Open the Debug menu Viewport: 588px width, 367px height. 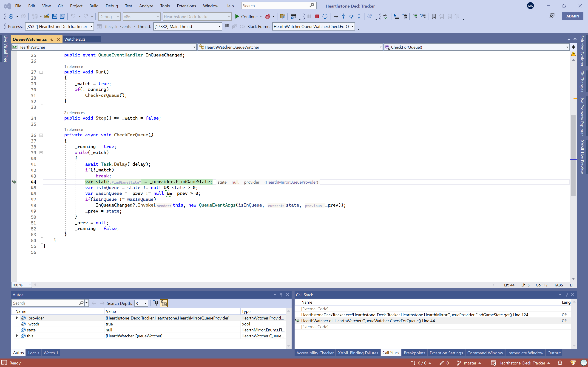click(112, 6)
